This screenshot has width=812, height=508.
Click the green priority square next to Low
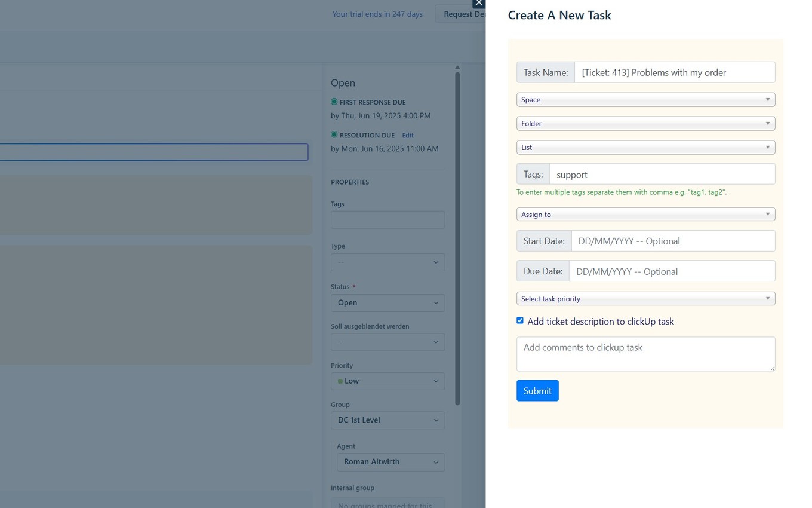pyautogui.click(x=340, y=381)
